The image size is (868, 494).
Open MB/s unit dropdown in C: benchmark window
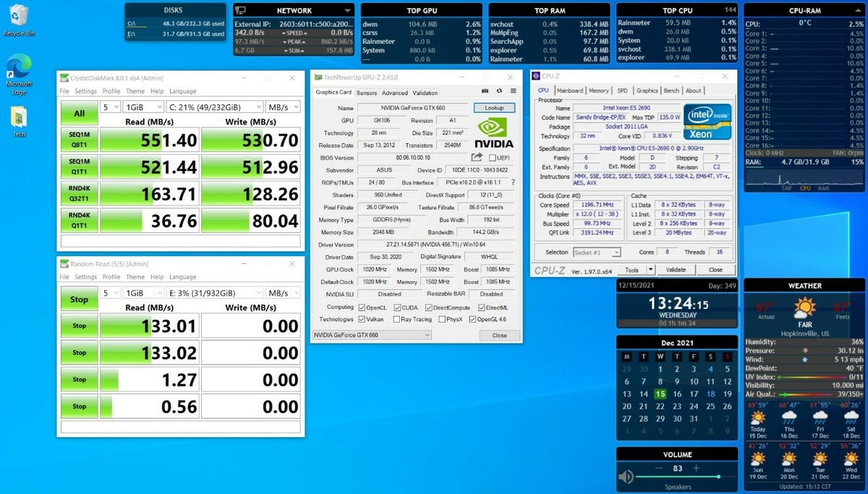click(282, 106)
